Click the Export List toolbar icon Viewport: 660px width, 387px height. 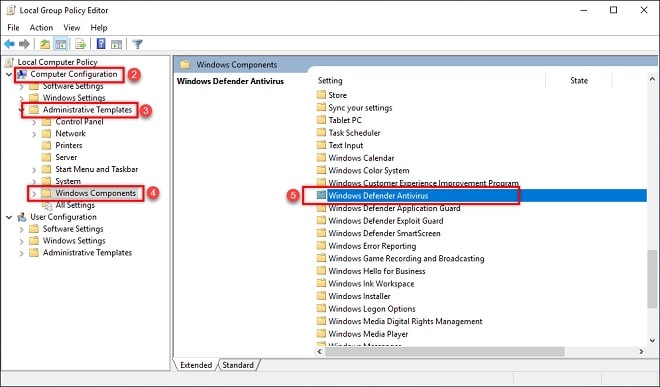pos(80,44)
